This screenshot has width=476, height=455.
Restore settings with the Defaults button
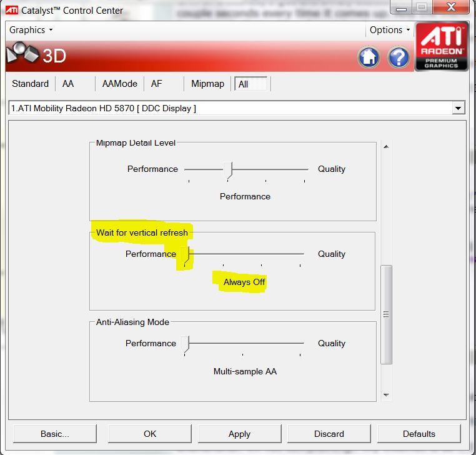pos(419,433)
